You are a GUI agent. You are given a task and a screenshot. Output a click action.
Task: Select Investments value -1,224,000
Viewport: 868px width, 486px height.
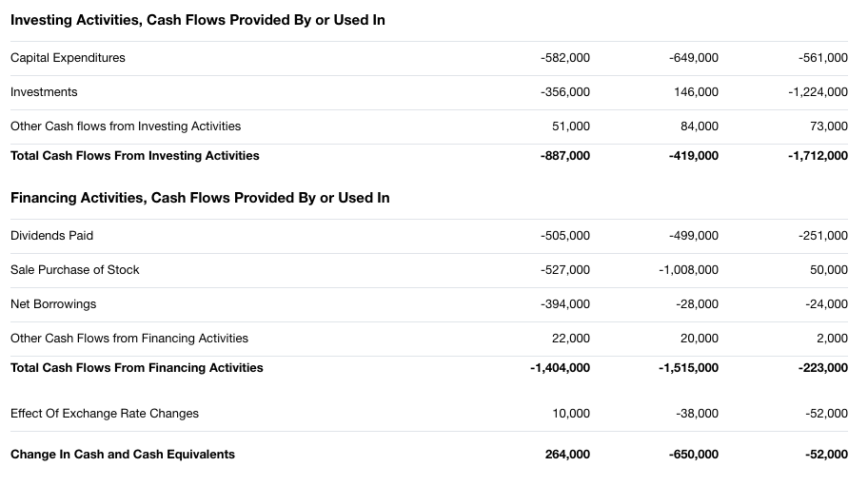pos(818,92)
